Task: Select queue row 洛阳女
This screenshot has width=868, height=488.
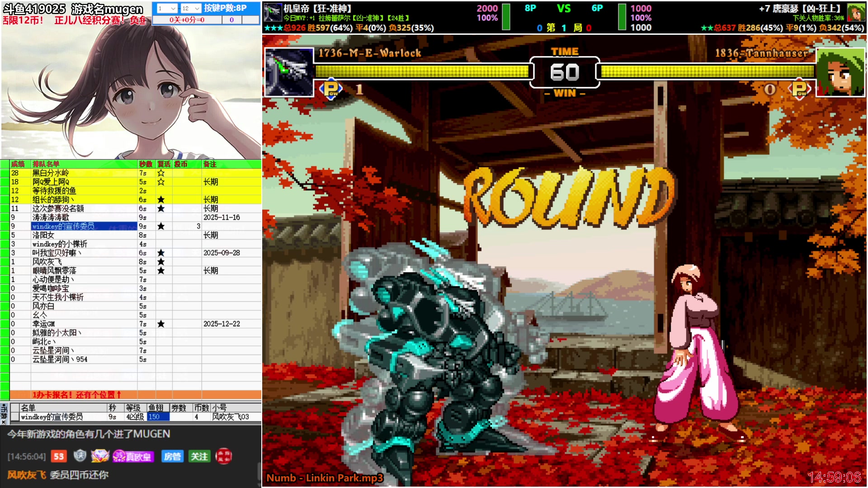Action: click(136, 235)
